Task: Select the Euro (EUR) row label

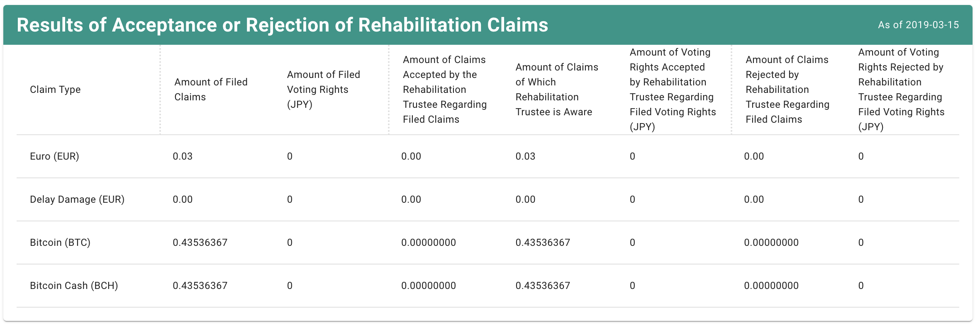Action: tap(54, 156)
